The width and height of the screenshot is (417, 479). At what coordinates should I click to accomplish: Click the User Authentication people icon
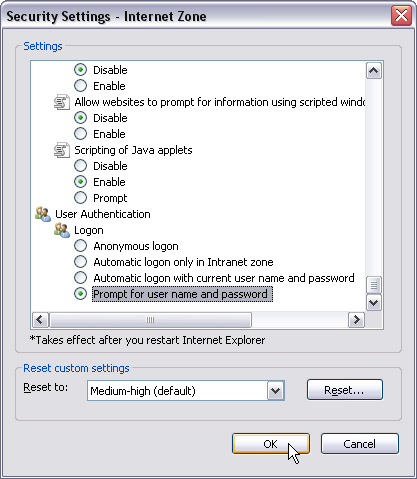(x=43, y=214)
